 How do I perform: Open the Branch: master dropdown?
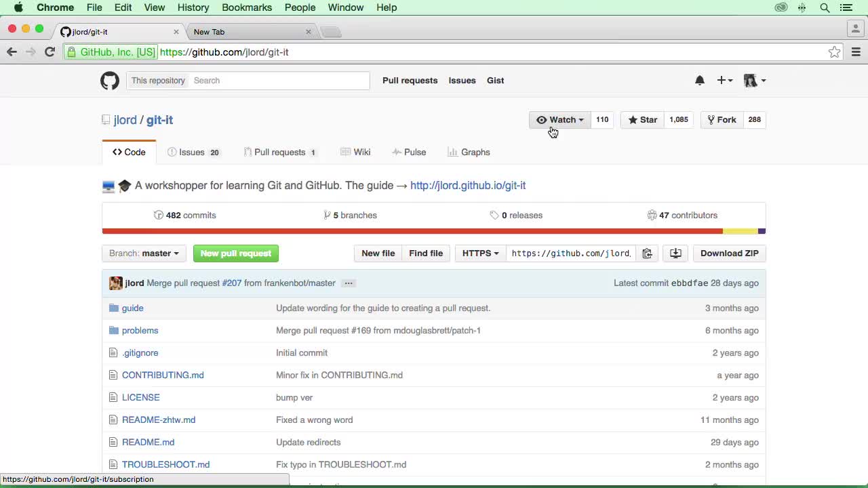point(144,253)
